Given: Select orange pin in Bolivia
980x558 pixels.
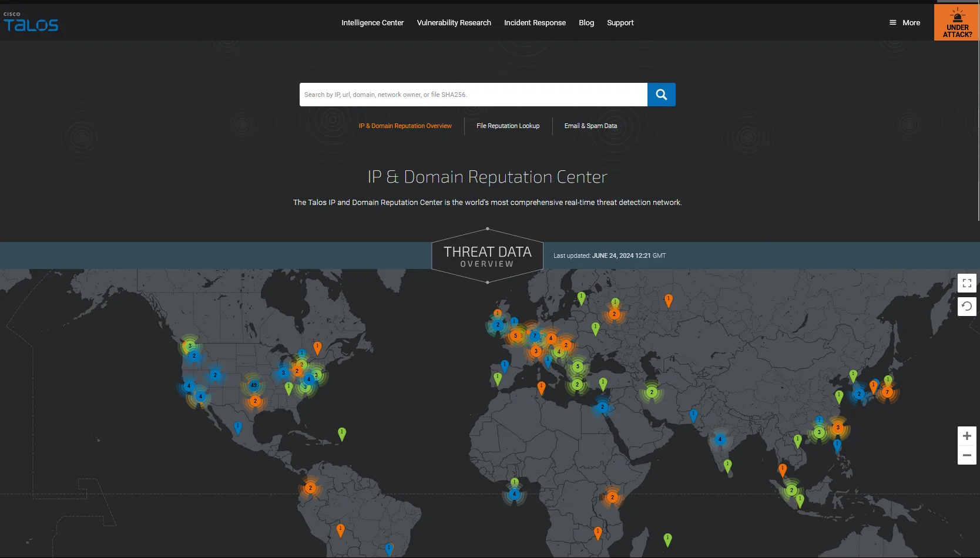Looking at the screenshot, I should pyautogui.click(x=340, y=530).
